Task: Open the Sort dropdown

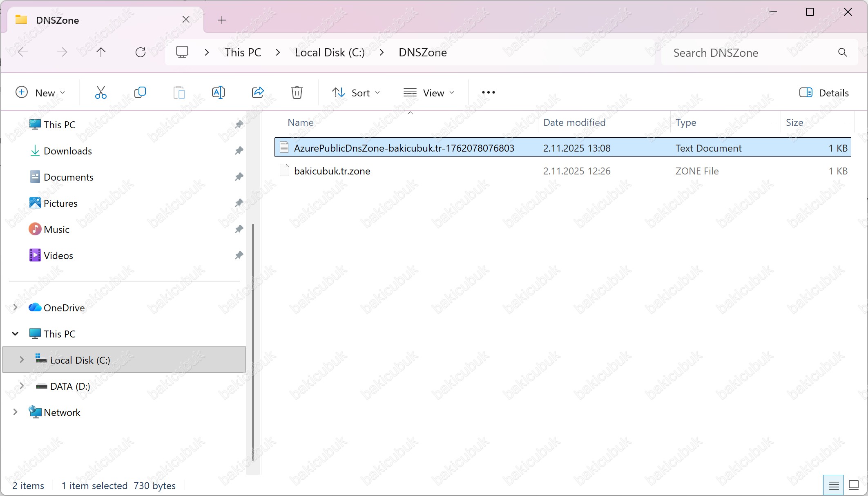Action: [356, 93]
